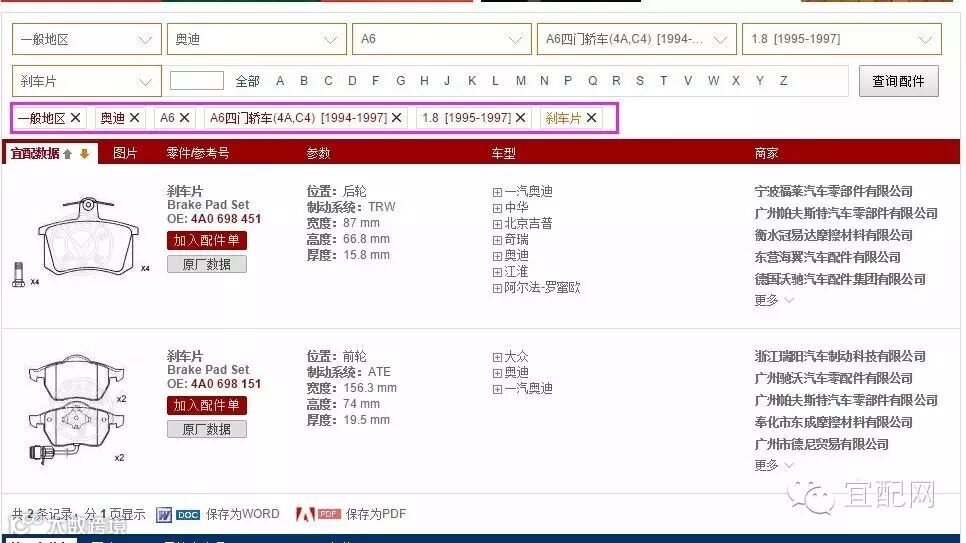The image size is (966, 543).
Task: Sort 宜配数据 ascending with up arrow
Action: (x=68, y=153)
